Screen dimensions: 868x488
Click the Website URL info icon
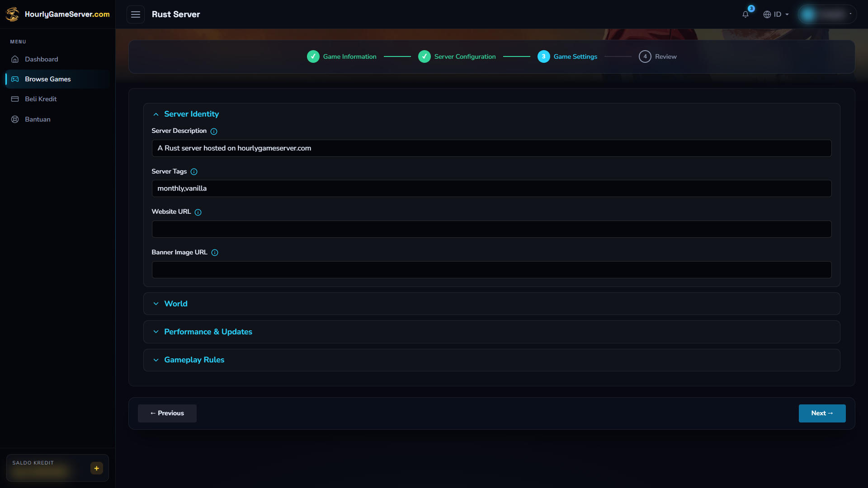coord(198,212)
